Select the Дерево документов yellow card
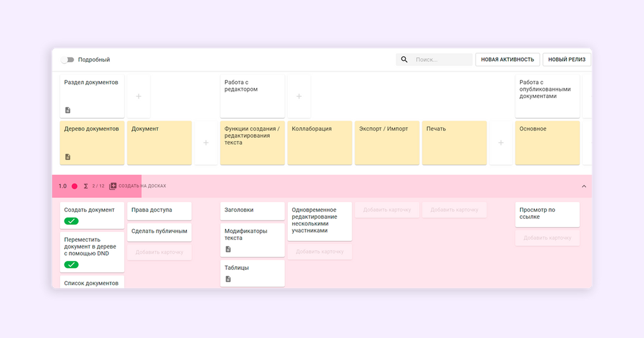This screenshot has width=644, height=338. (x=92, y=143)
